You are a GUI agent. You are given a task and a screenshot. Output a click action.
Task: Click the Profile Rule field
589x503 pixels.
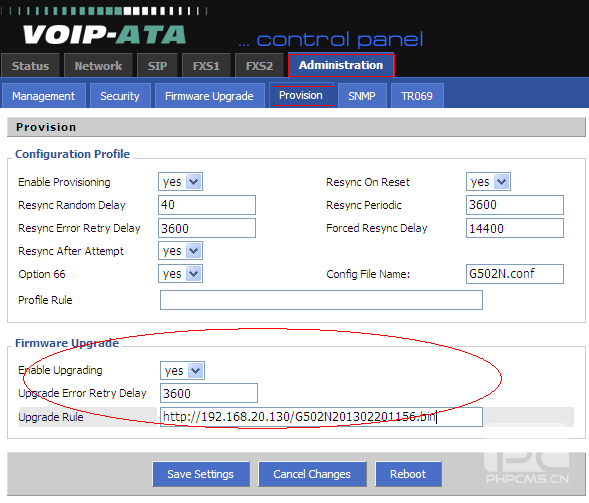click(322, 300)
